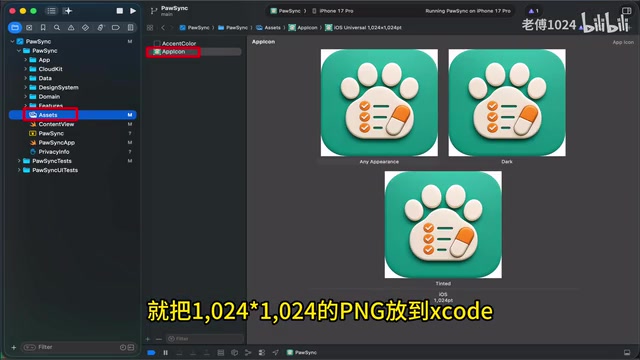The height and width of the screenshot is (360, 640).
Task: Expand the PawSyncUITests folder
Action: click(x=19, y=170)
